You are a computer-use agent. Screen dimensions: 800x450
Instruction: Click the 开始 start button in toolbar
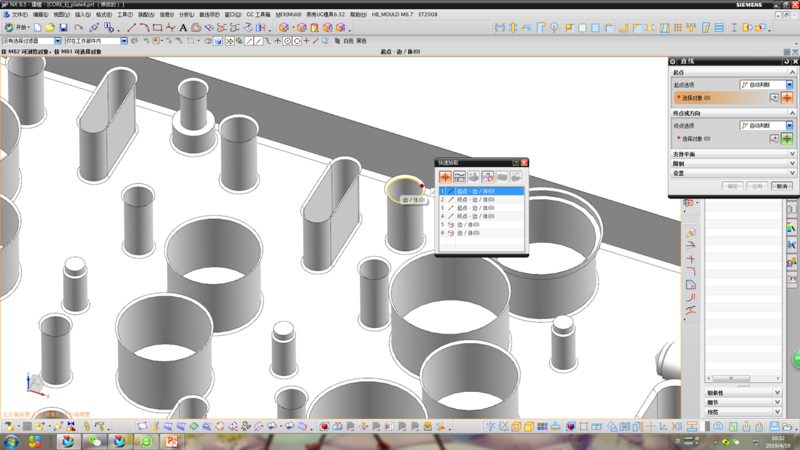pos(16,28)
